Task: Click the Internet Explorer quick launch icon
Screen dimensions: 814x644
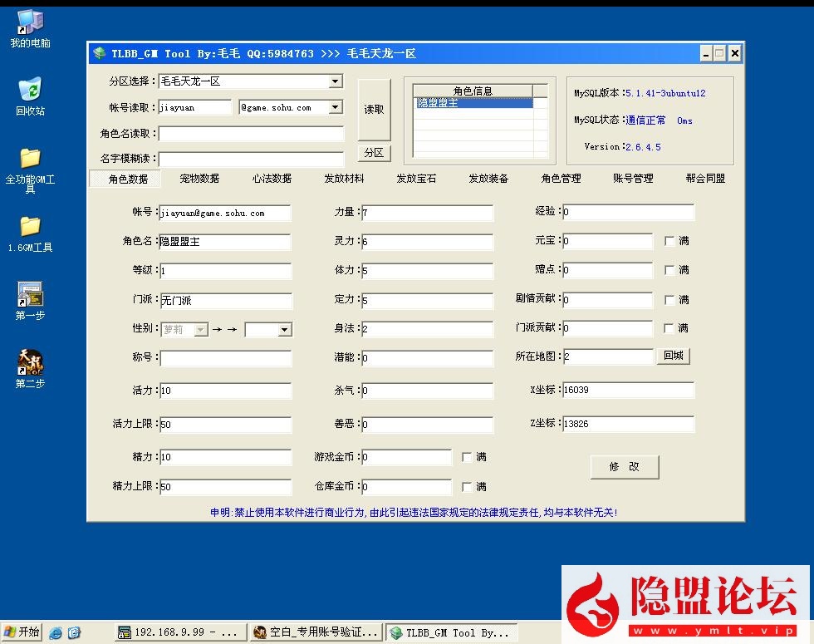Action: tap(56, 632)
